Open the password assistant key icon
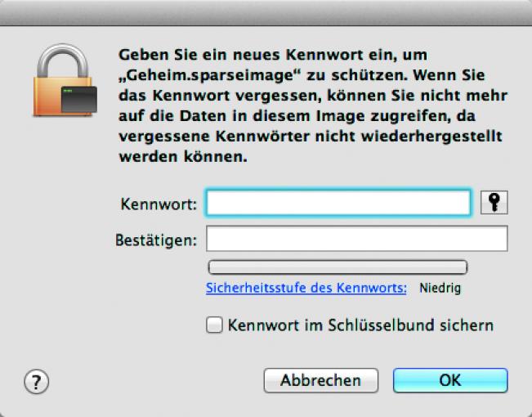Image resolution: width=532 pixels, height=417 pixels. (x=494, y=203)
